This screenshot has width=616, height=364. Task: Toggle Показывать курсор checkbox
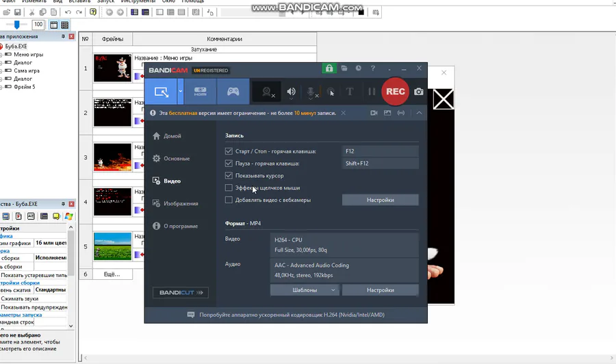229,176
